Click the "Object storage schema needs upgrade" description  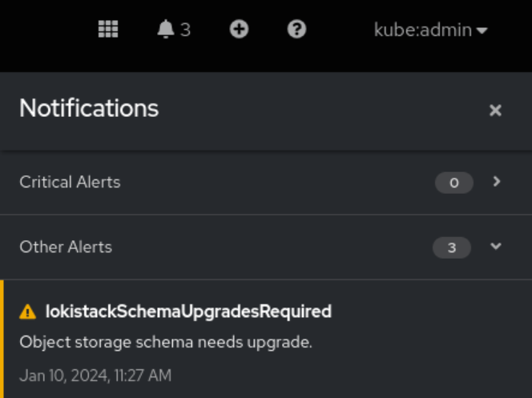166,342
